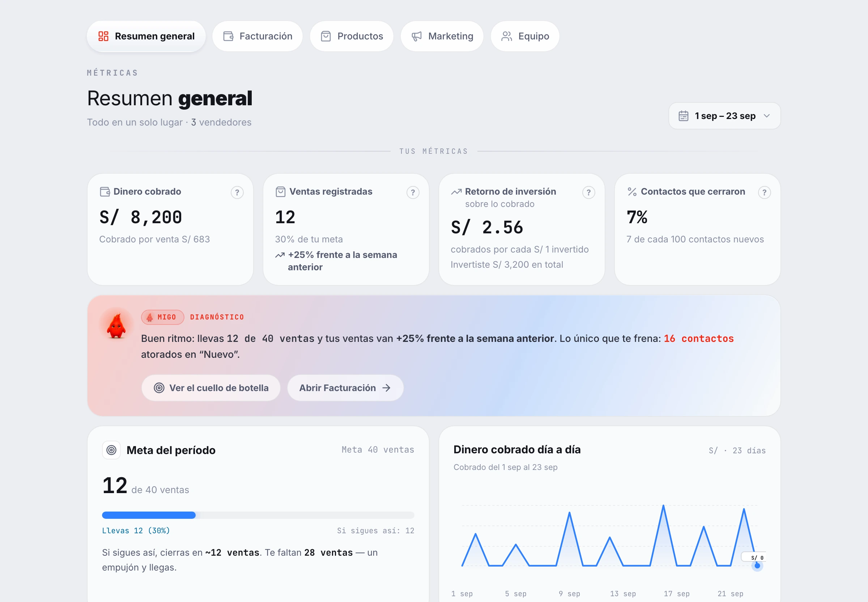The width and height of the screenshot is (868, 602).
Task: Click the S/ 8,200 value
Action: [x=141, y=217]
